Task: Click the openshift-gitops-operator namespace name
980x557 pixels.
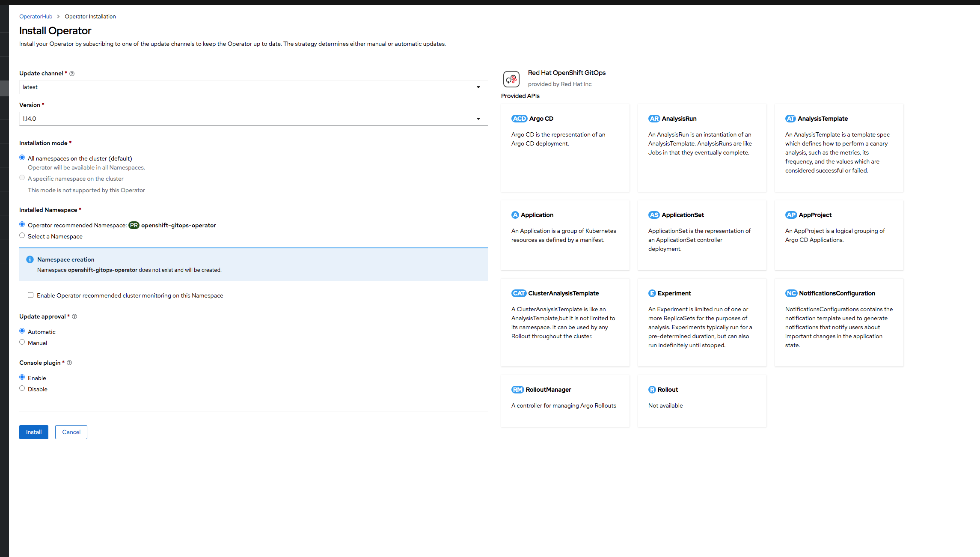Action: pyautogui.click(x=178, y=226)
